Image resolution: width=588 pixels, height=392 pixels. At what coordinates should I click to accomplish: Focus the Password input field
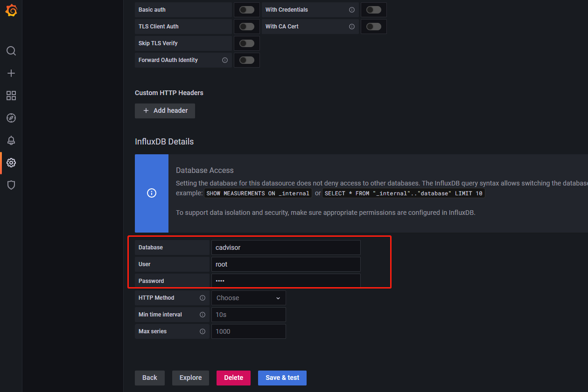click(286, 281)
